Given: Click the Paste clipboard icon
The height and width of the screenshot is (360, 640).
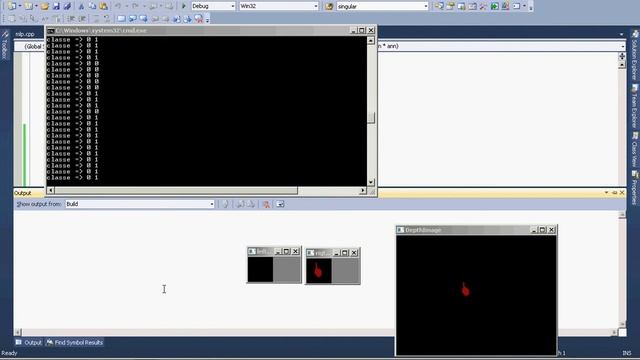Looking at the screenshot, I should coord(104,6).
